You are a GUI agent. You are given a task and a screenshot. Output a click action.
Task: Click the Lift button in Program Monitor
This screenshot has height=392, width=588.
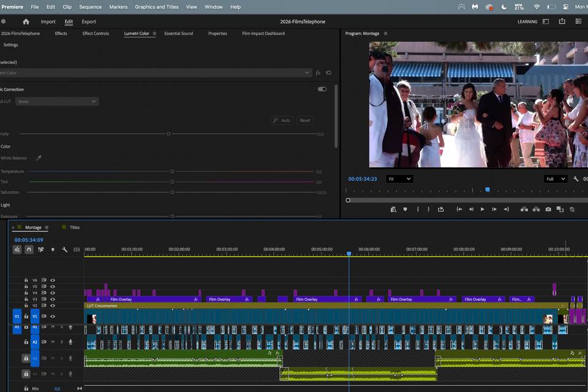[524, 209]
